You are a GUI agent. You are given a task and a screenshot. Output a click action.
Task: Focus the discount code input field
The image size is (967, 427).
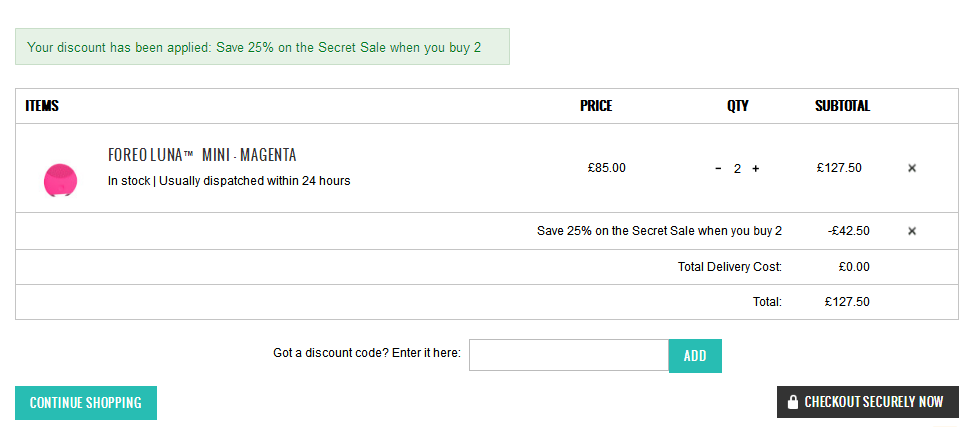[x=568, y=355]
